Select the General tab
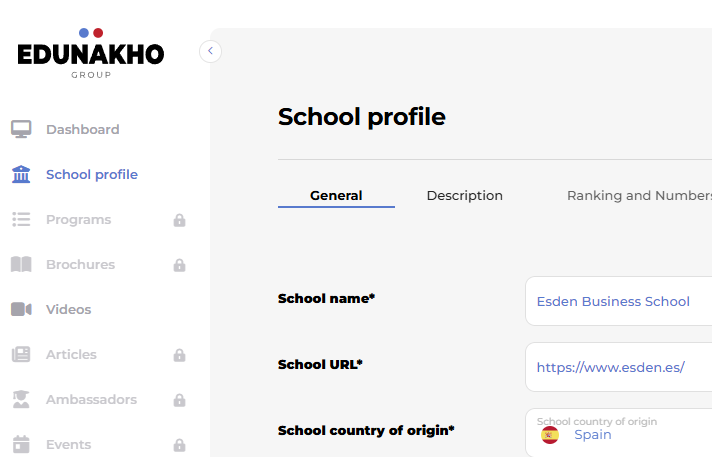Image resolution: width=712 pixels, height=457 pixels. [x=336, y=196]
